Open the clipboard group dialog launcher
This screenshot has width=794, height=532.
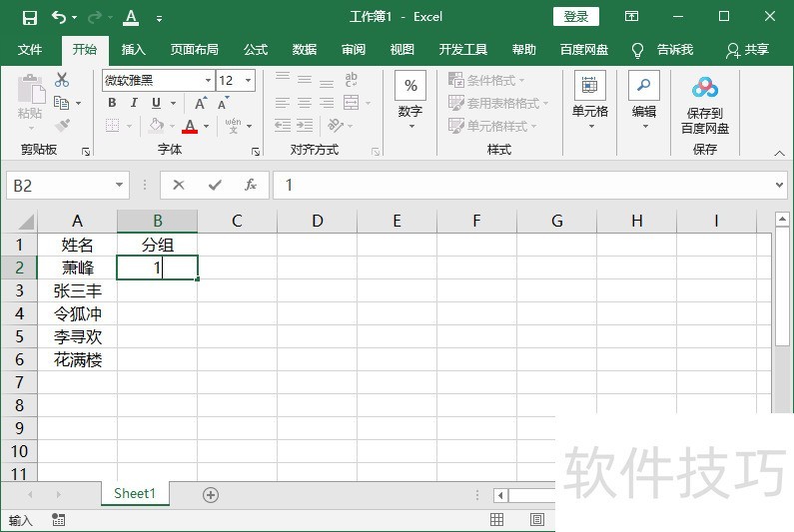86,152
